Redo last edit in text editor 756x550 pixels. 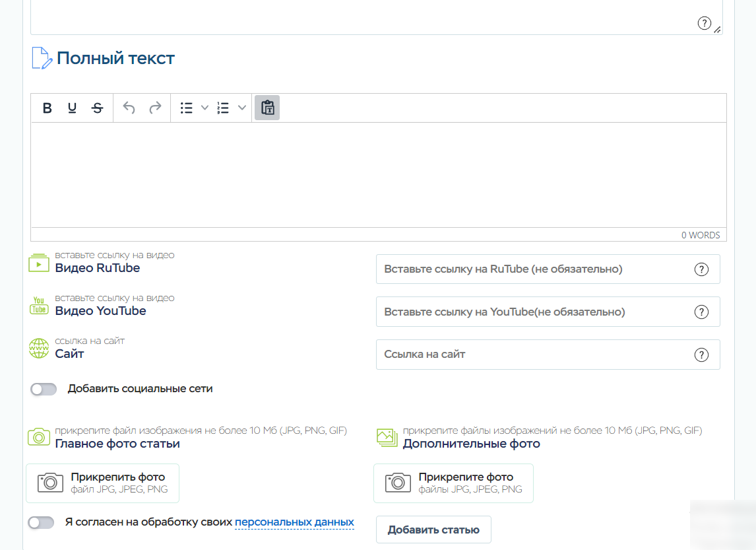tap(155, 108)
